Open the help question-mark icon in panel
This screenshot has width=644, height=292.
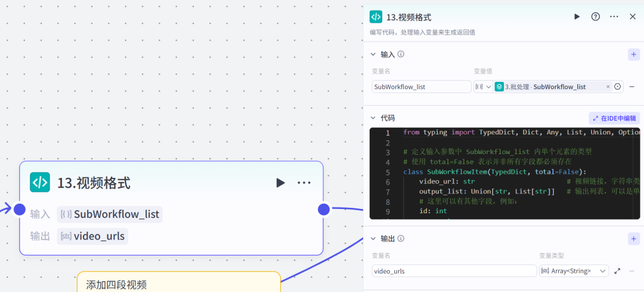click(596, 17)
